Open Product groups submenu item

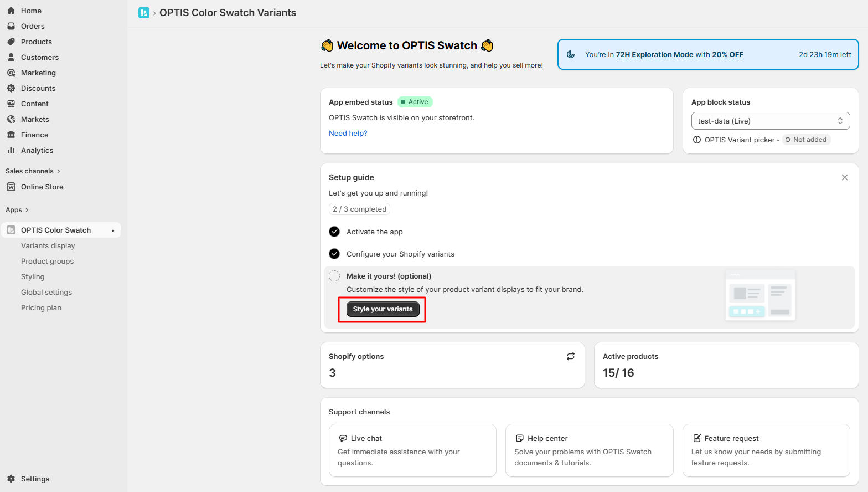point(47,261)
